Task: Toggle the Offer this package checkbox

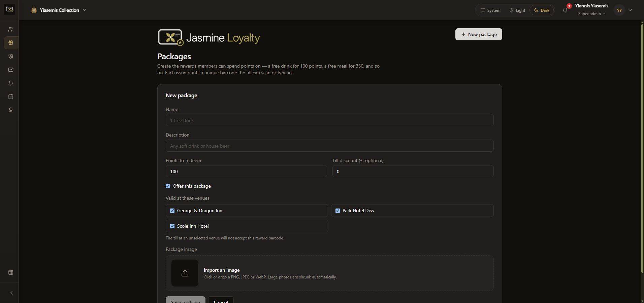Action: pyautogui.click(x=168, y=186)
